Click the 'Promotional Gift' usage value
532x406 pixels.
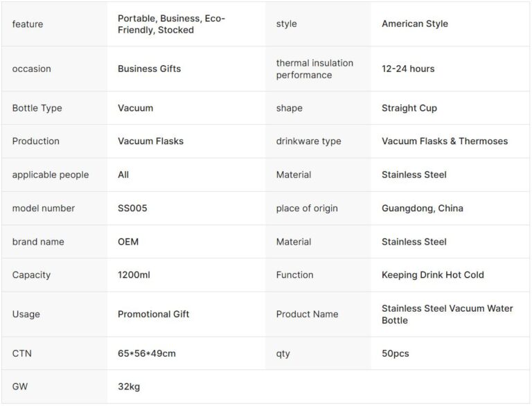153,314
